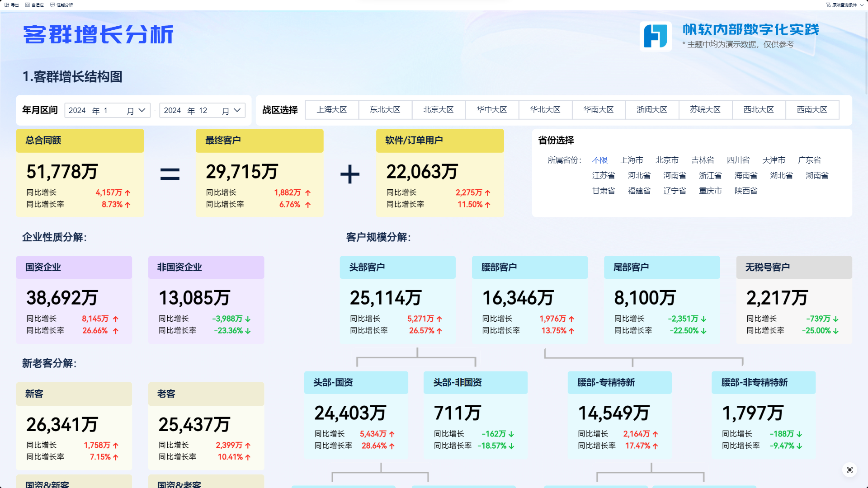This screenshot has height=488, width=868.
Task: Click the red up arrow beside 4,157万
Action: point(128,193)
